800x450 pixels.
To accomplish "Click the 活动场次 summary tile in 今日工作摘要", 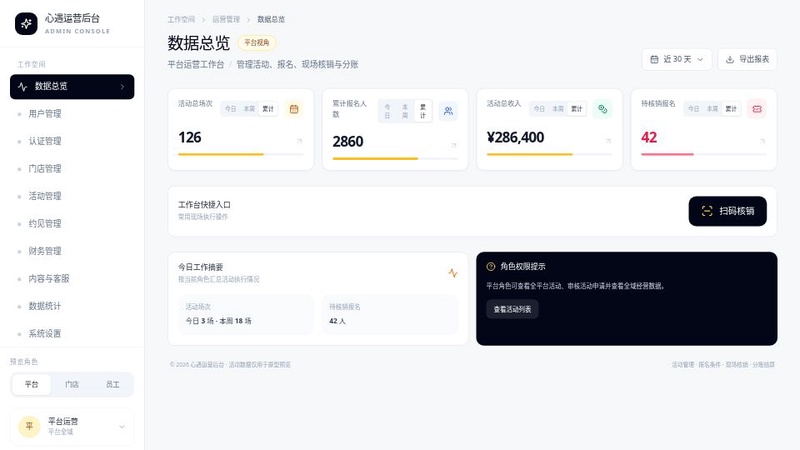I will 246,314.
